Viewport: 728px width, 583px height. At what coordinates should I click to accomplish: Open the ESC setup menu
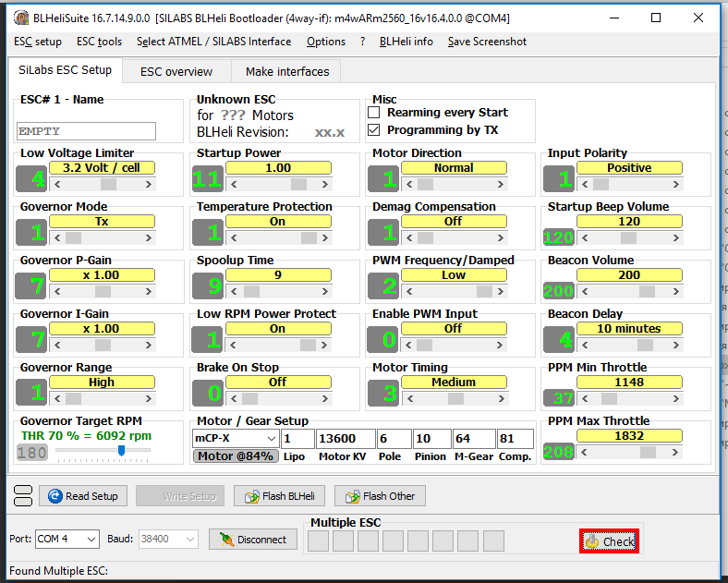click(38, 42)
